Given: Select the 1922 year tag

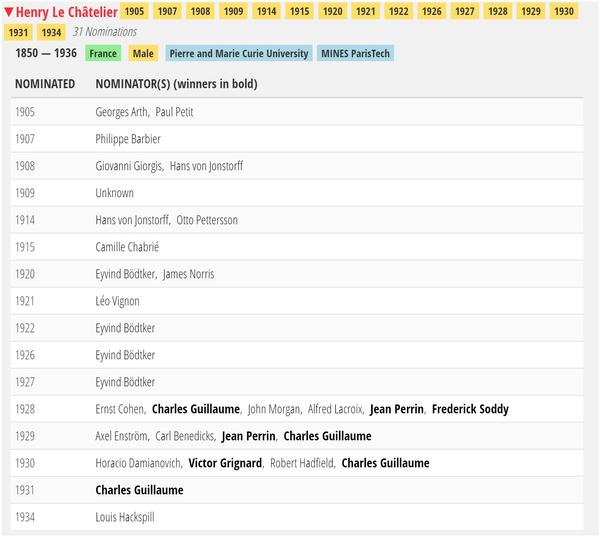Looking at the screenshot, I should coord(399,11).
